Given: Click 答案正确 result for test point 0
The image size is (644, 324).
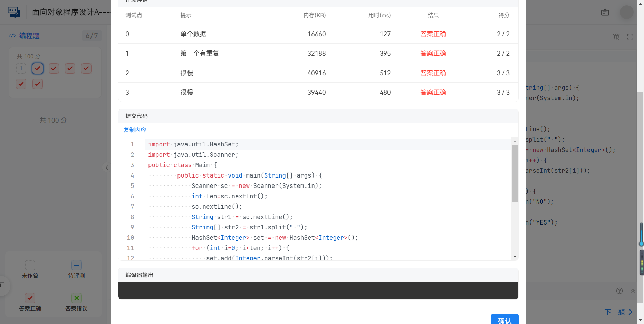Looking at the screenshot, I should coord(433,34).
